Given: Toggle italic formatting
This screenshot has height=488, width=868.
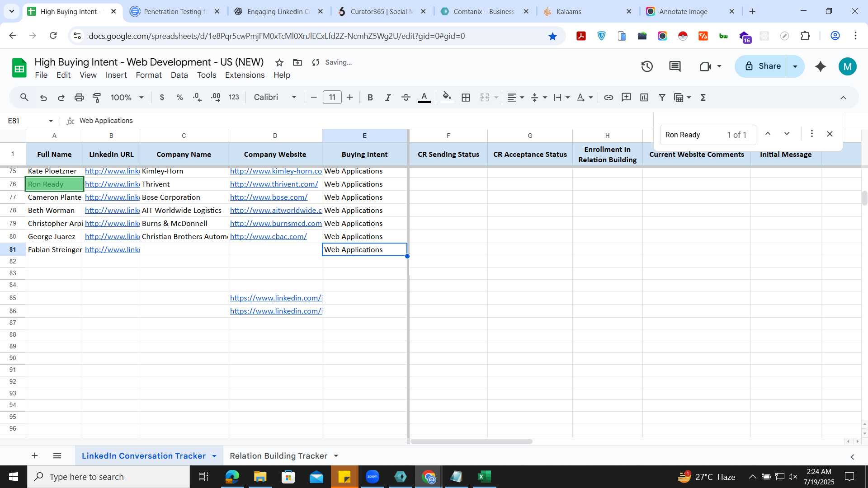Looking at the screenshot, I should pos(388,98).
